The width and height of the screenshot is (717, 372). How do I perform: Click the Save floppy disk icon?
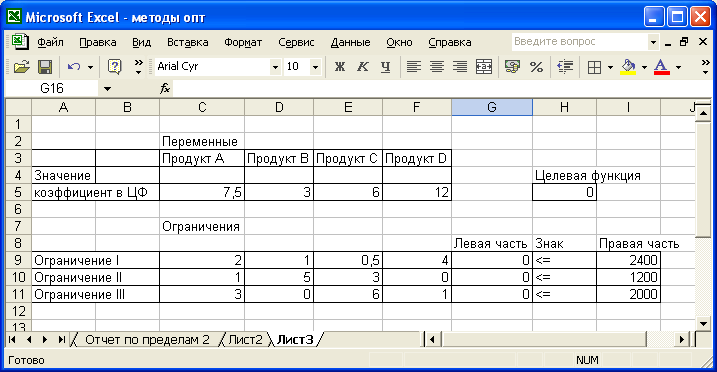point(44,67)
